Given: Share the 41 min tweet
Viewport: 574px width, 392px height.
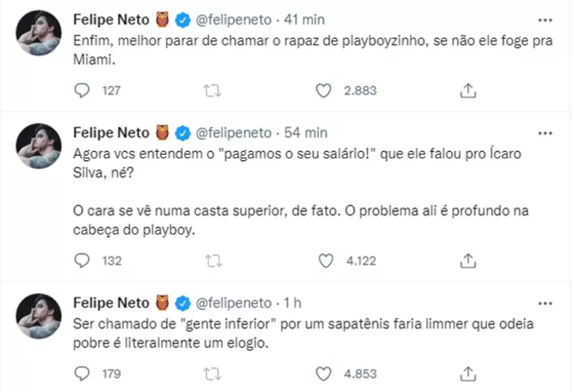Looking at the screenshot, I should point(468,90).
